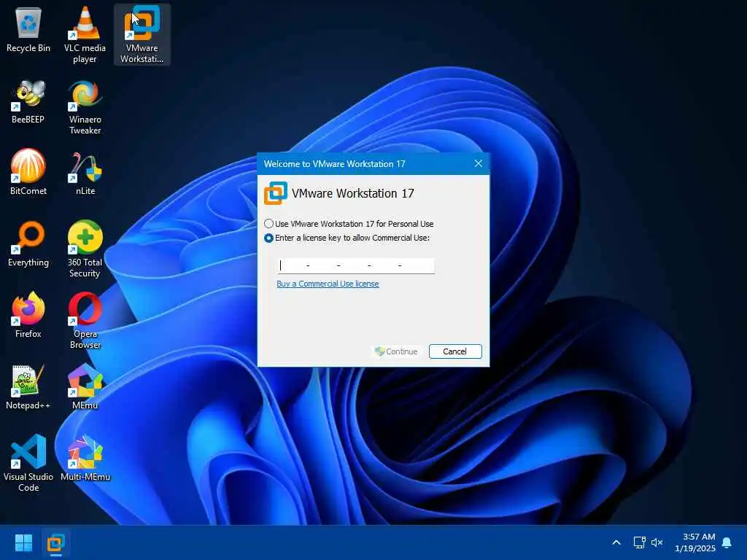Image resolution: width=747 pixels, height=560 pixels.
Task: Click the VMware Workstation taskbar icon
Action: (55, 542)
